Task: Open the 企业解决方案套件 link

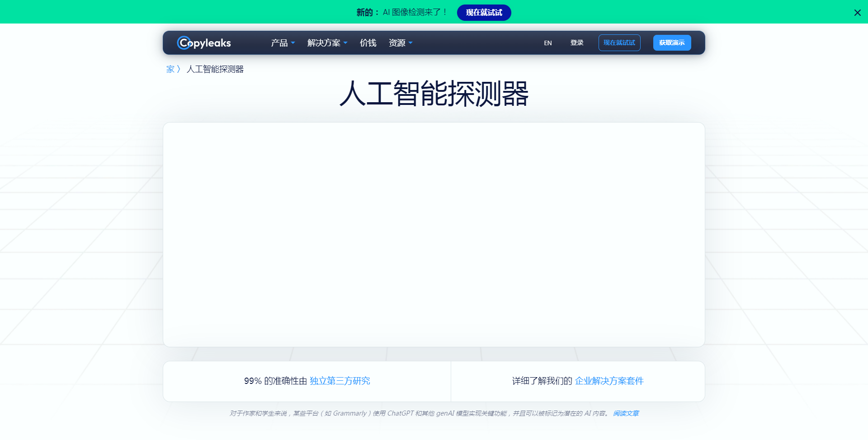Action: [x=609, y=381]
